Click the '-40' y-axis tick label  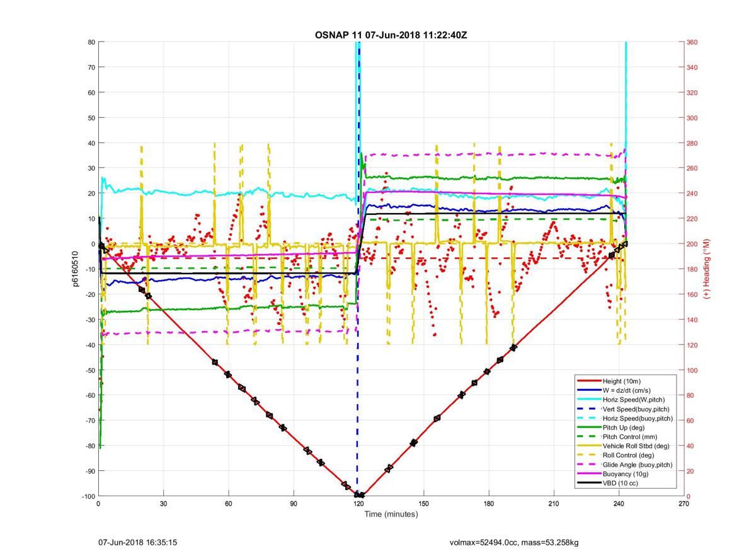[89, 345]
